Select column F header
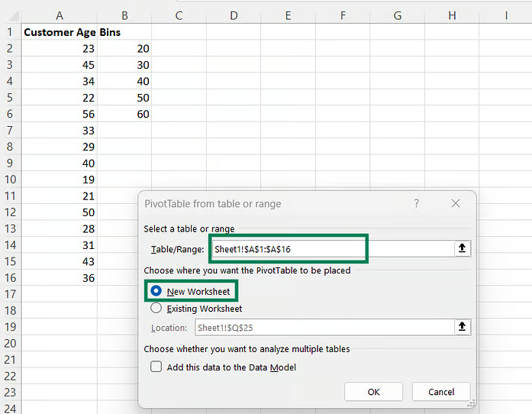Image resolution: width=532 pixels, height=414 pixels. click(x=343, y=15)
